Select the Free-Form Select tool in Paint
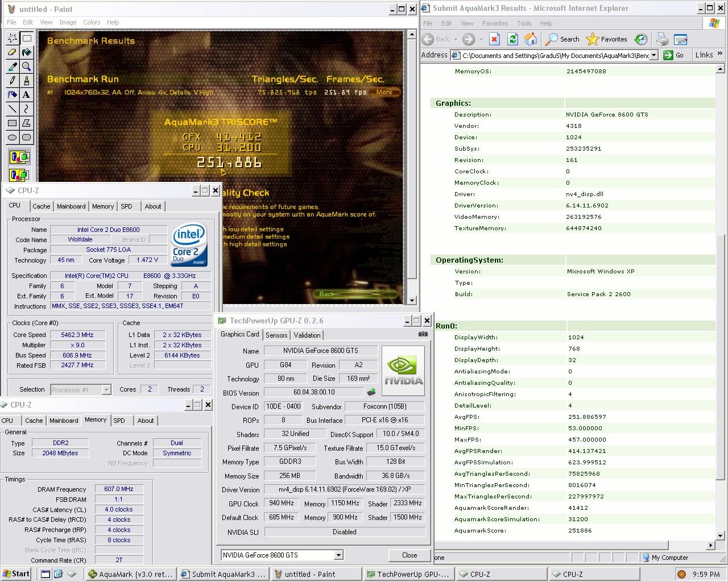This screenshot has height=582, width=728. point(12,38)
